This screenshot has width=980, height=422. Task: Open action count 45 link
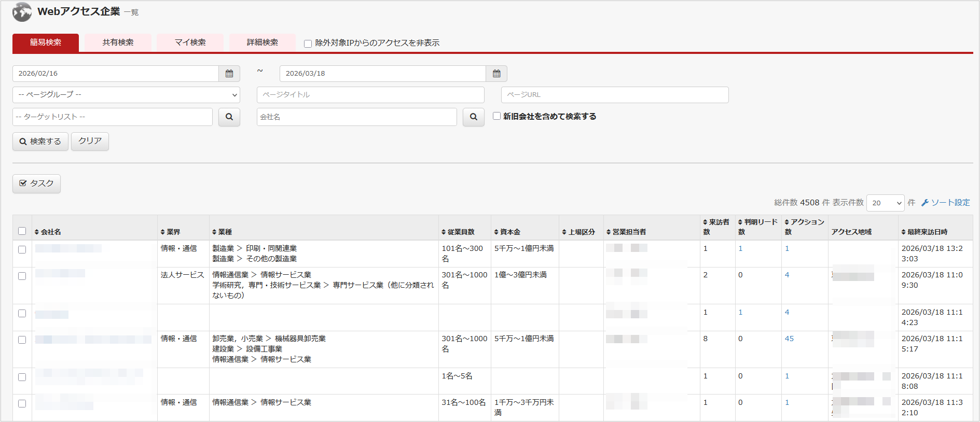[x=789, y=339]
